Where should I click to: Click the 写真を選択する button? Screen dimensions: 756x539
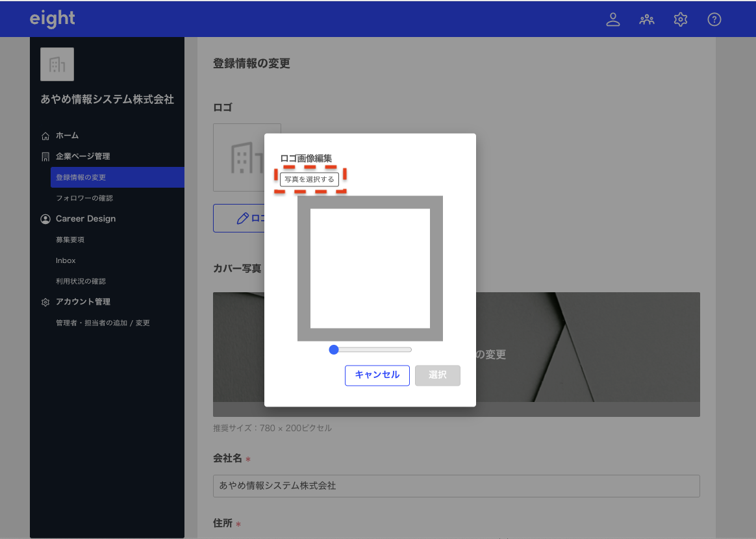coord(309,179)
